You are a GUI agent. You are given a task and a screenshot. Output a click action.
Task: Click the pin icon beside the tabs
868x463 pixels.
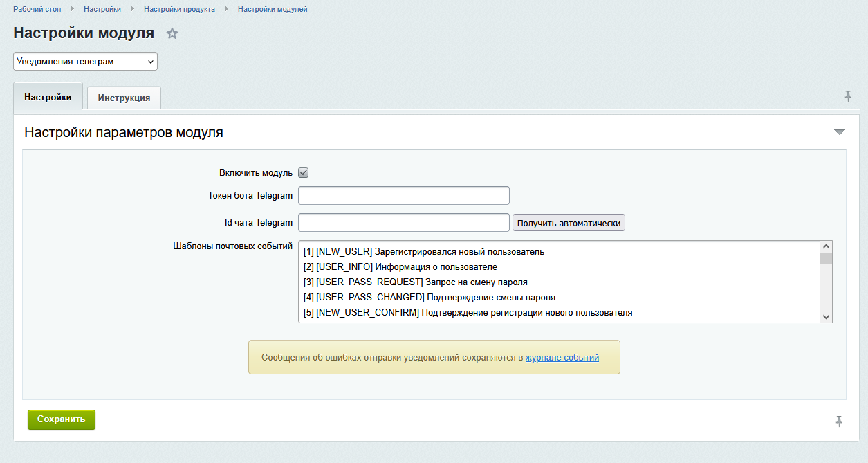[848, 96]
